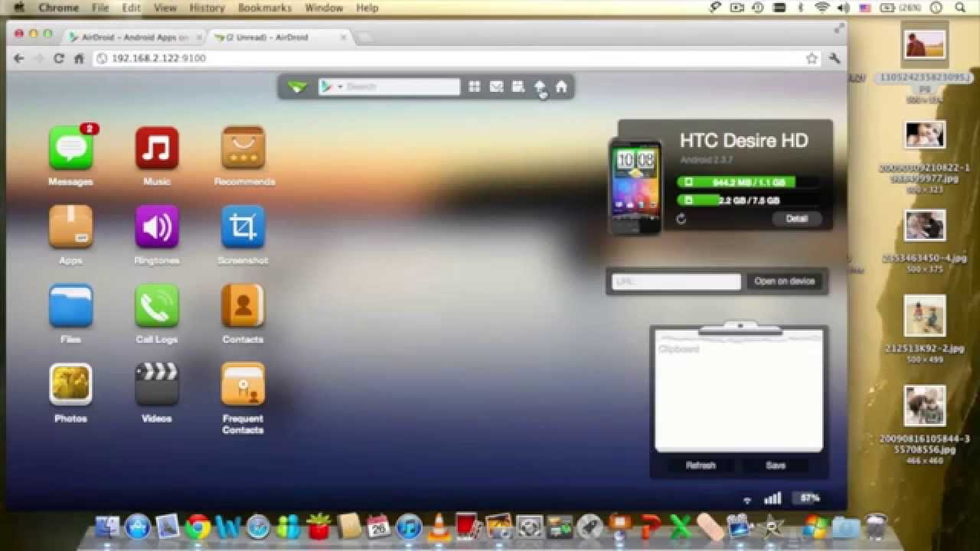Click the Open on device button
Screen dimensions: 980x551
click(x=785, y=282)
